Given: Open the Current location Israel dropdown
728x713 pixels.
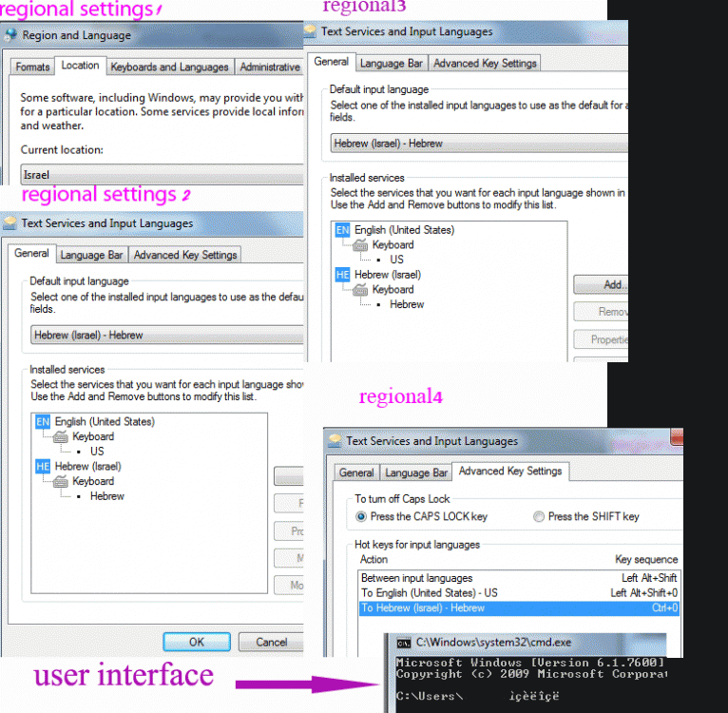Looking at the screenshot, I should point(162,175).
